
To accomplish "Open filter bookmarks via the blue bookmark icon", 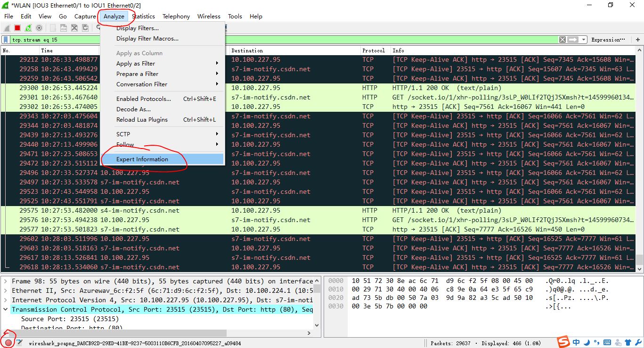I will coord(5,40).
